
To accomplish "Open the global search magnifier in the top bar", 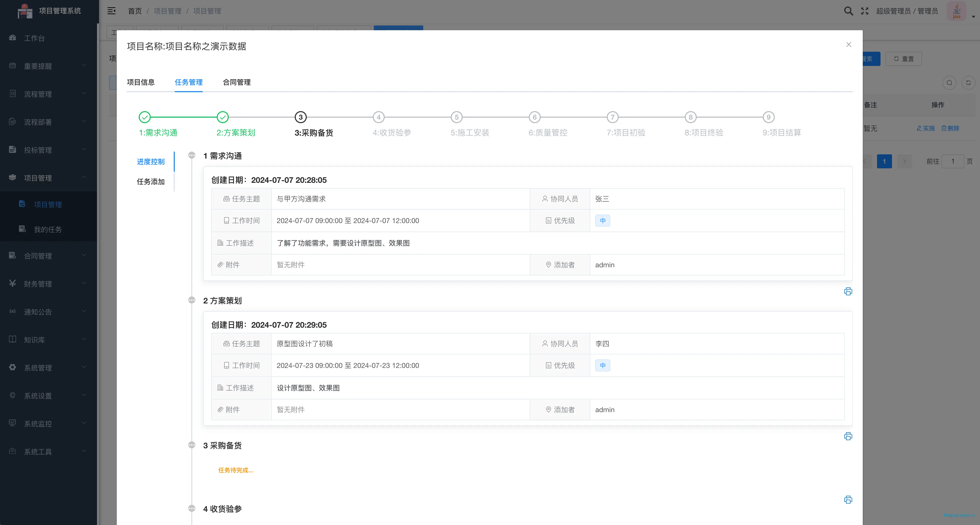I will (x=848, y=11).
